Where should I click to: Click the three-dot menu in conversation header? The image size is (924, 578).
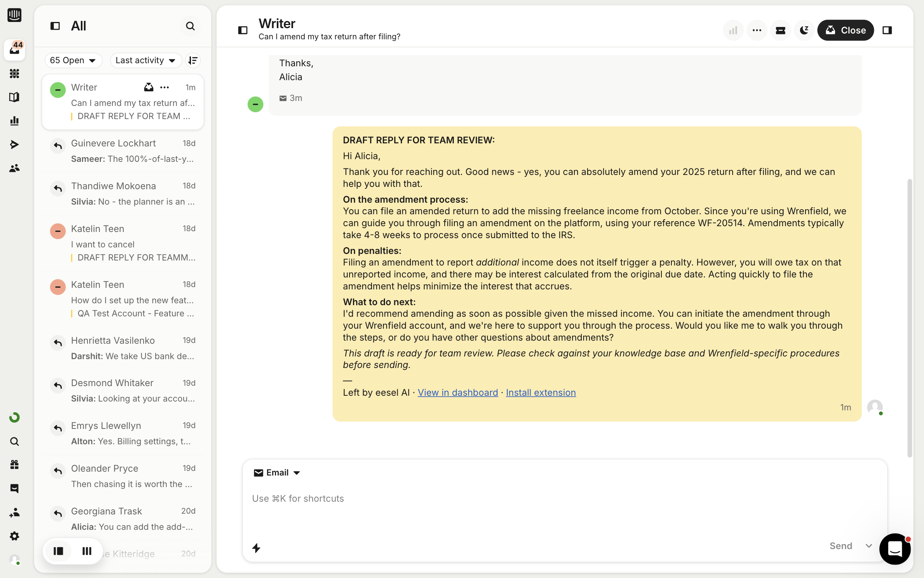[757, 30]
